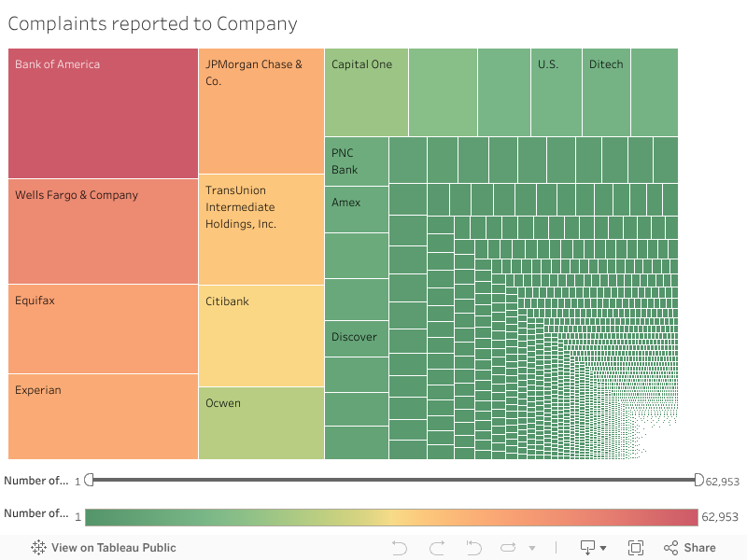The width and height of the screenshot is (747, 560).
Task: Select the Capital One tile
Action: (x=365, y=91)
